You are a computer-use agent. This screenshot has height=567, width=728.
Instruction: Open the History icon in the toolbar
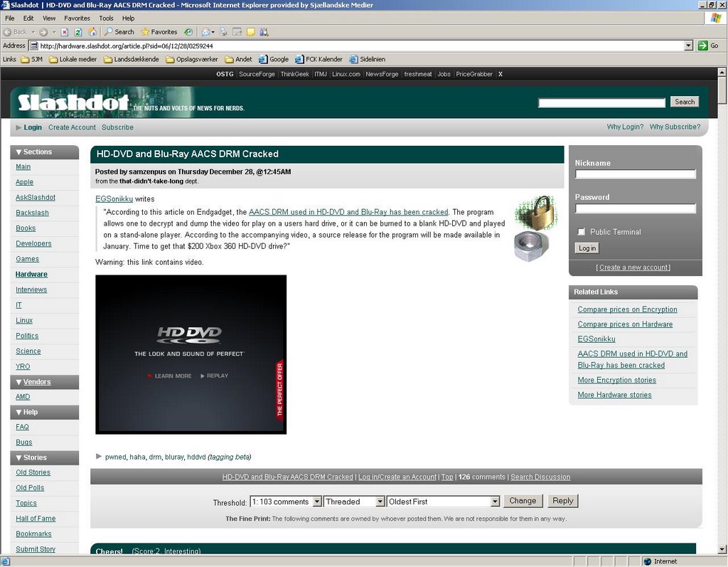tap(188, 32)
